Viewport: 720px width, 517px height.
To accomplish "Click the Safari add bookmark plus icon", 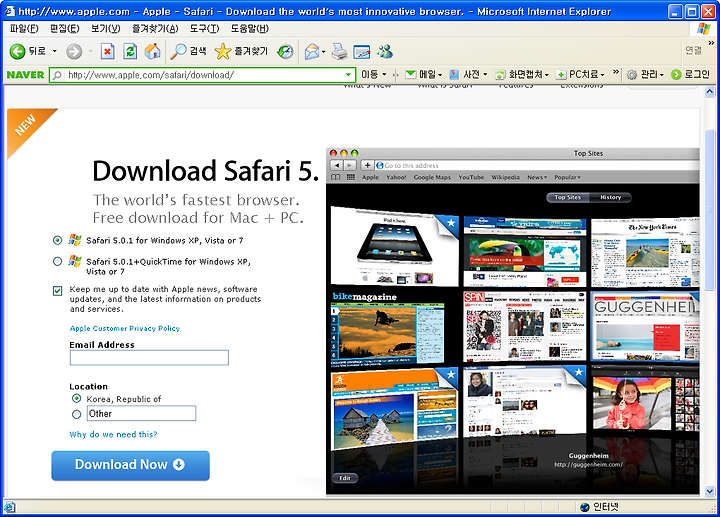I will 367,165.
